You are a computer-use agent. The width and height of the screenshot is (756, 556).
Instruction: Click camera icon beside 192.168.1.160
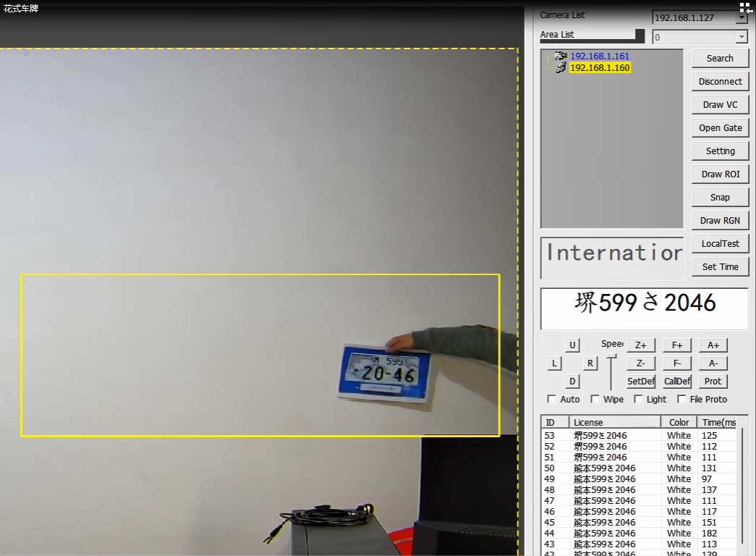[x=561, y=67]
